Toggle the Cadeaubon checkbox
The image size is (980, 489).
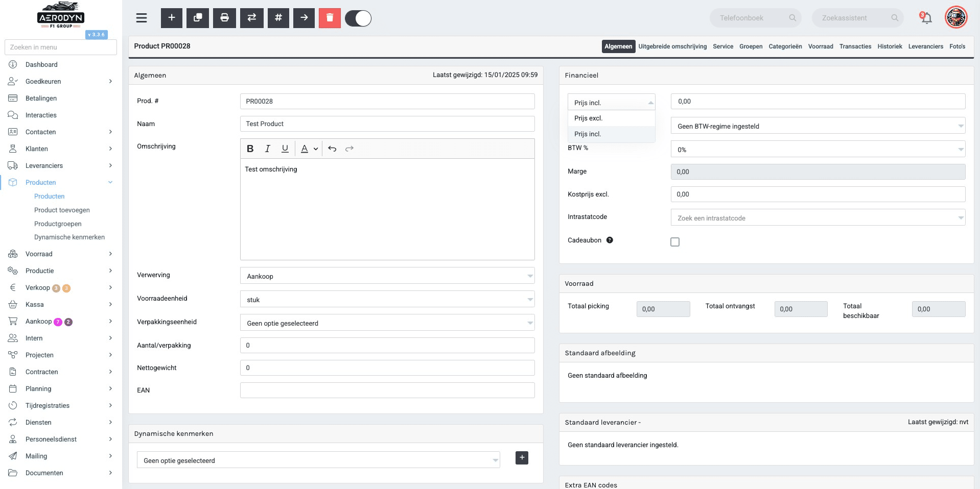click(675, 242)
